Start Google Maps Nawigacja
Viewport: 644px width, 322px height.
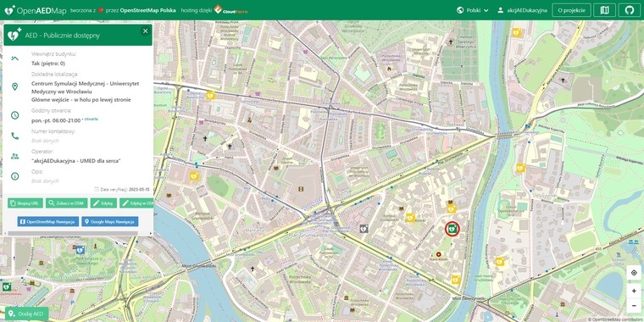click(x=109, y=222)
